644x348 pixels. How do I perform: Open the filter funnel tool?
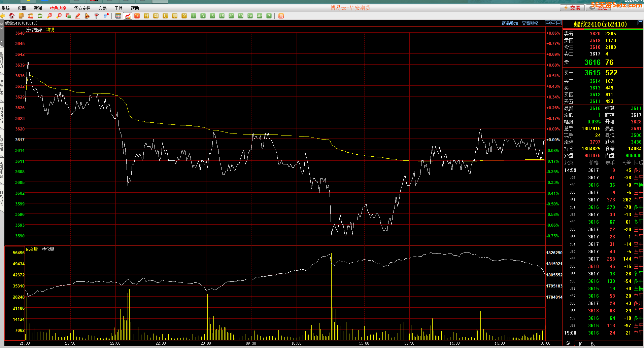tap(97, 16)
